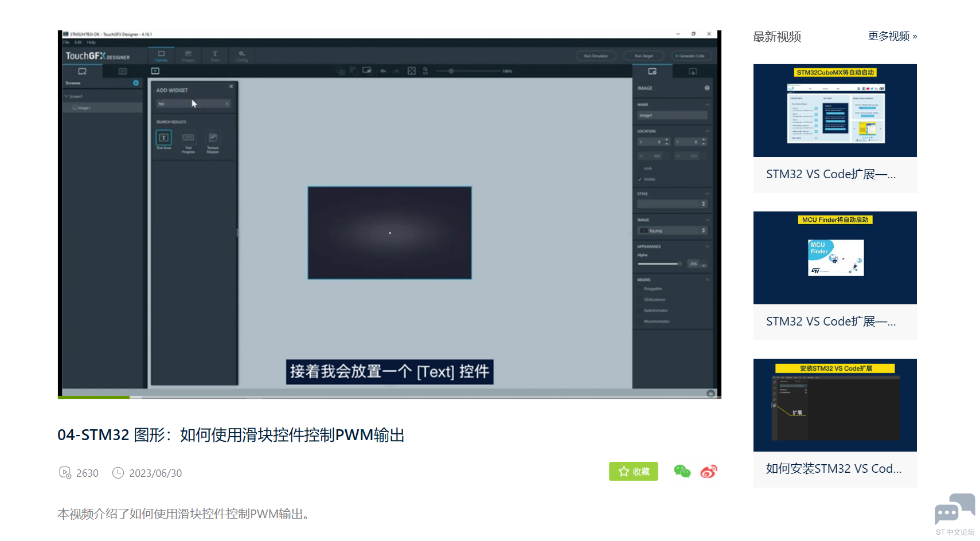Open STM32CubeMX auto-start video thumbnail
980x541 pixels.
tap(835, 111)
